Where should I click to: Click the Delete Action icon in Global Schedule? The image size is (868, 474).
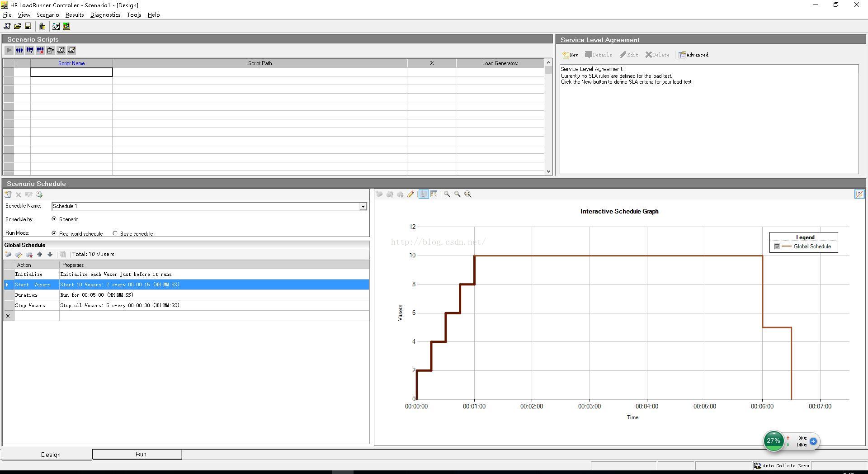point(29,255)
